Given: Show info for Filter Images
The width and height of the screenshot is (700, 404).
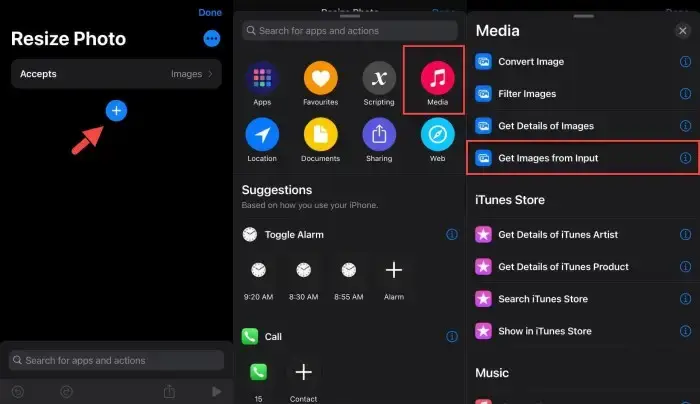Looking at the screenshot, I should click(685, 94).
